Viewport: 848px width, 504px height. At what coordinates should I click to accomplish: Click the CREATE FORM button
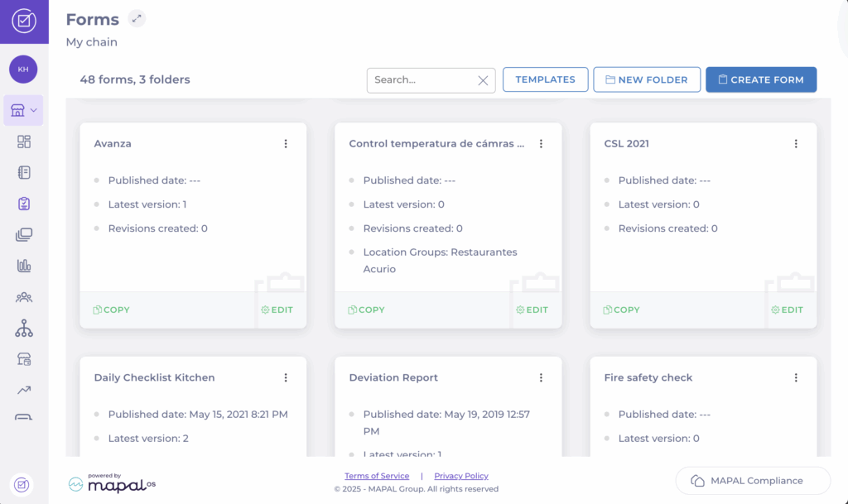click(x=761, y=79)
